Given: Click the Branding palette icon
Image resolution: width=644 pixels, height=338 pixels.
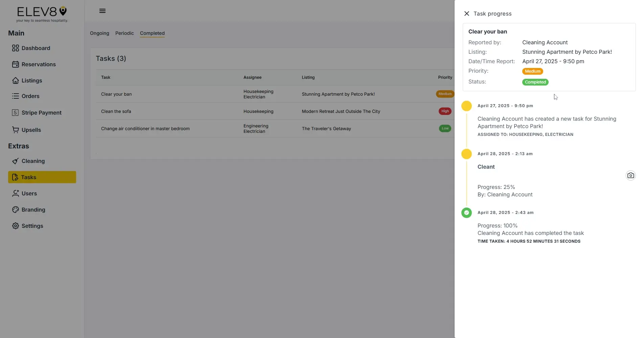Looking at the screenshot, I should point(16,210).
